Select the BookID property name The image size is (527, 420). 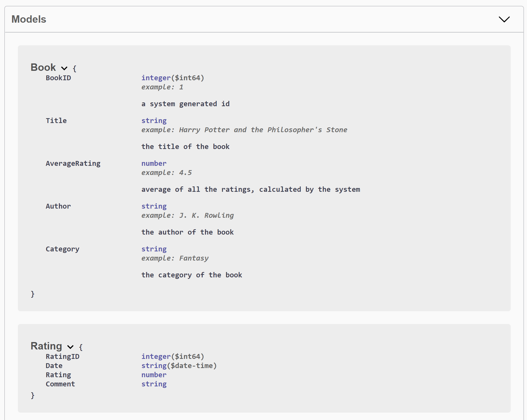click(58, 78)
